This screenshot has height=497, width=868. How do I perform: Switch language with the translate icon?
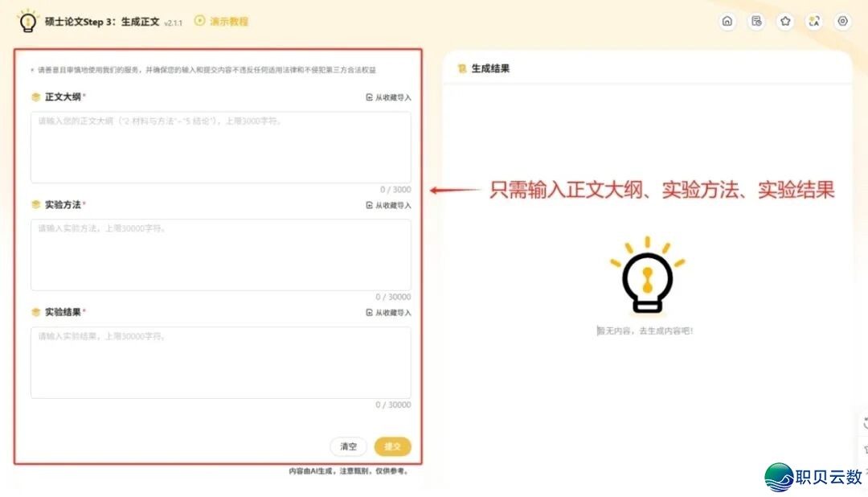813,22
